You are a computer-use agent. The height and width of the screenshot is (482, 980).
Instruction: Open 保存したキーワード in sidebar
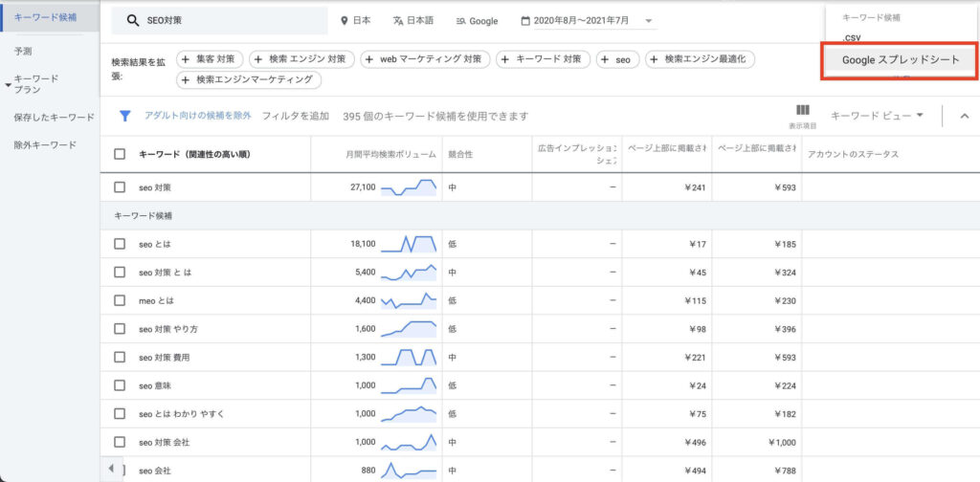54,118
